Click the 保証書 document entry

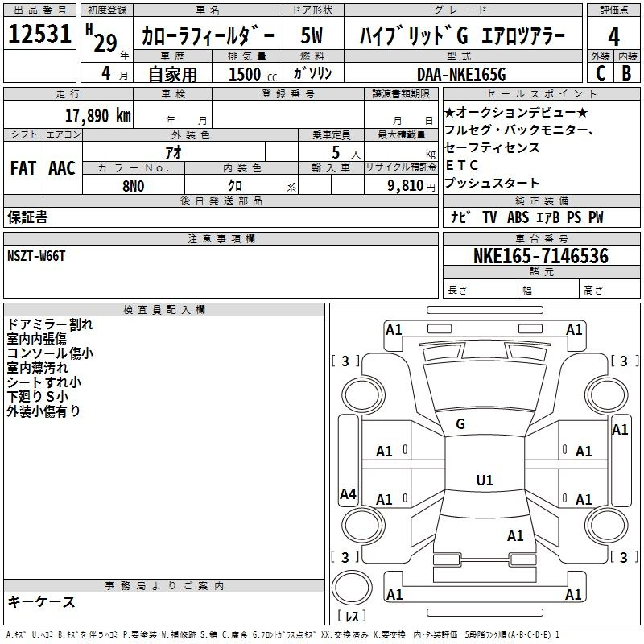[27, 217]
